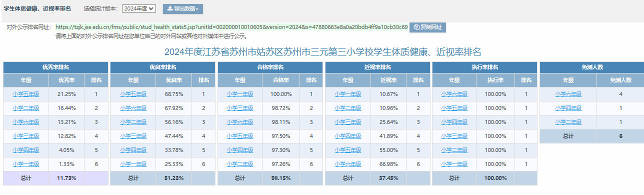Click the 51.23% total good rate

(173, 178)
